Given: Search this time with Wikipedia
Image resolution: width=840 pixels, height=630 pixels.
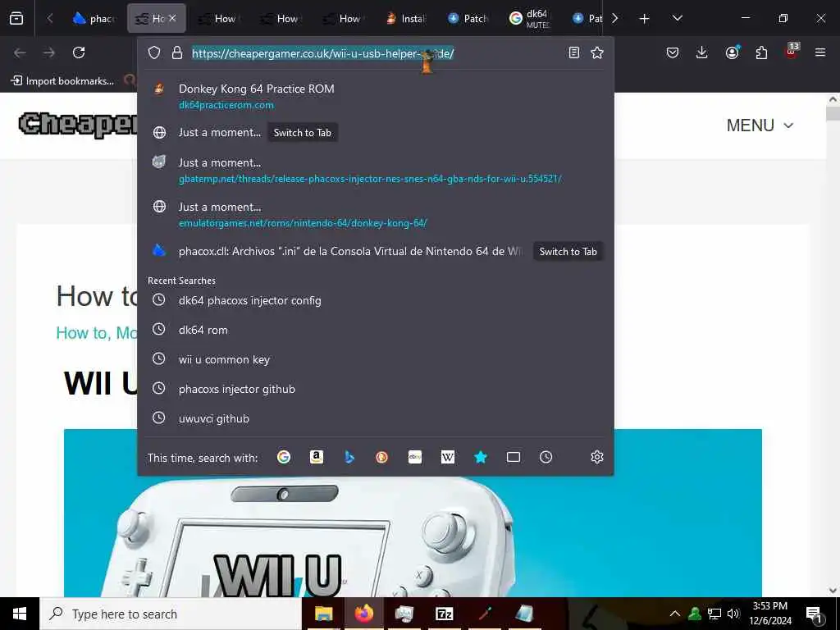Looking at the screenshot, I should tap(447, 457).
